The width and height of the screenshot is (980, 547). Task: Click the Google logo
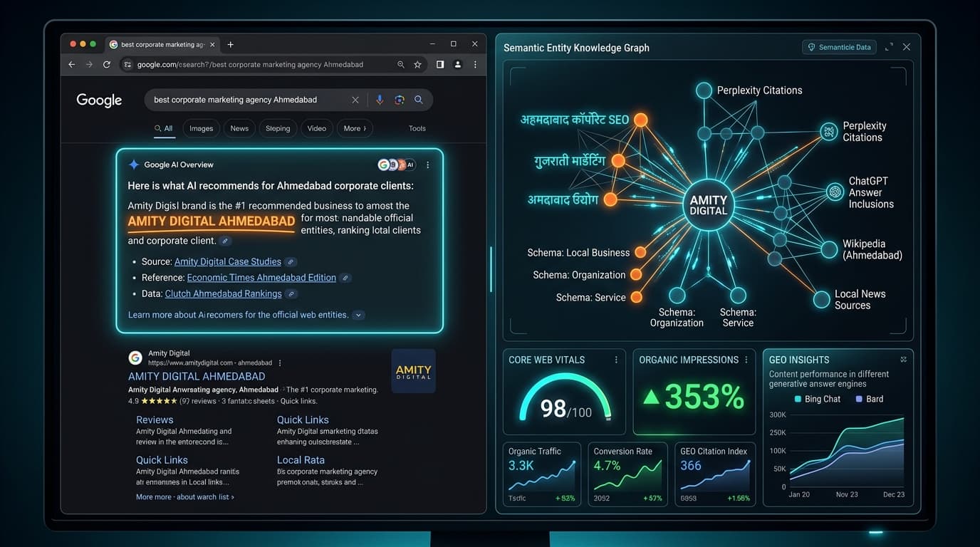(99, 100)
